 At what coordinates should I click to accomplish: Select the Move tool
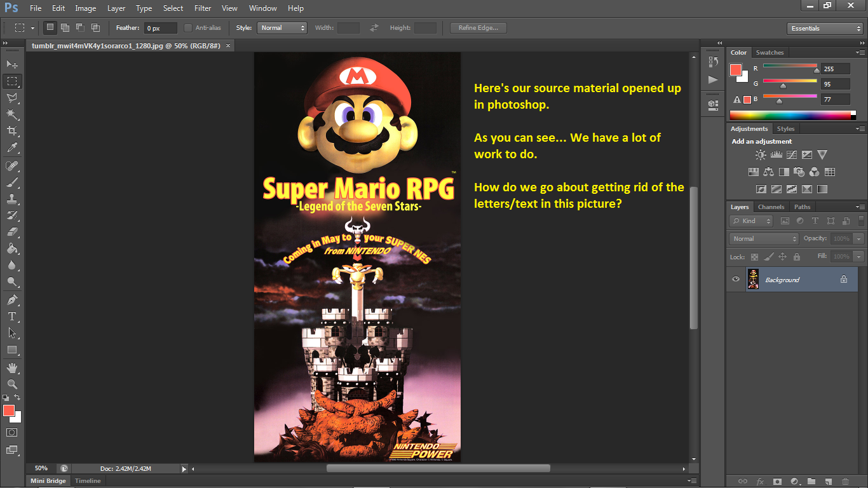point(12,65)
